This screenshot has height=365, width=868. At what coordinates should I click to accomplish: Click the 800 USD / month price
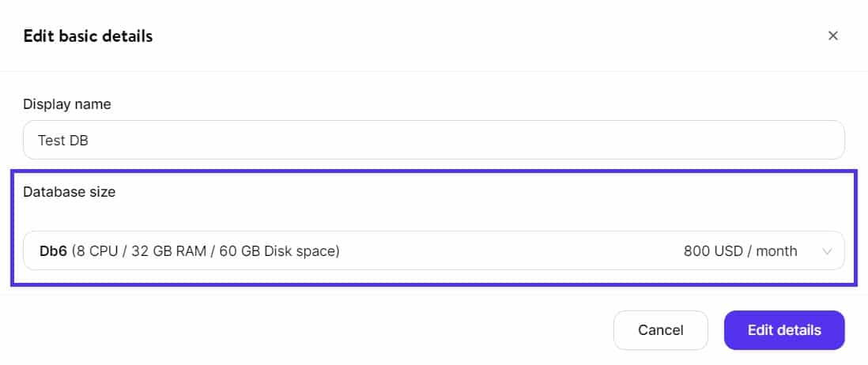[740, 251]
